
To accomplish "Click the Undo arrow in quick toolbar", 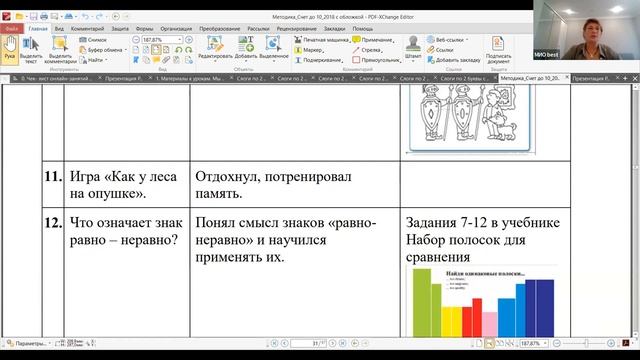I will pyautogui.click(x=85, y=17).
